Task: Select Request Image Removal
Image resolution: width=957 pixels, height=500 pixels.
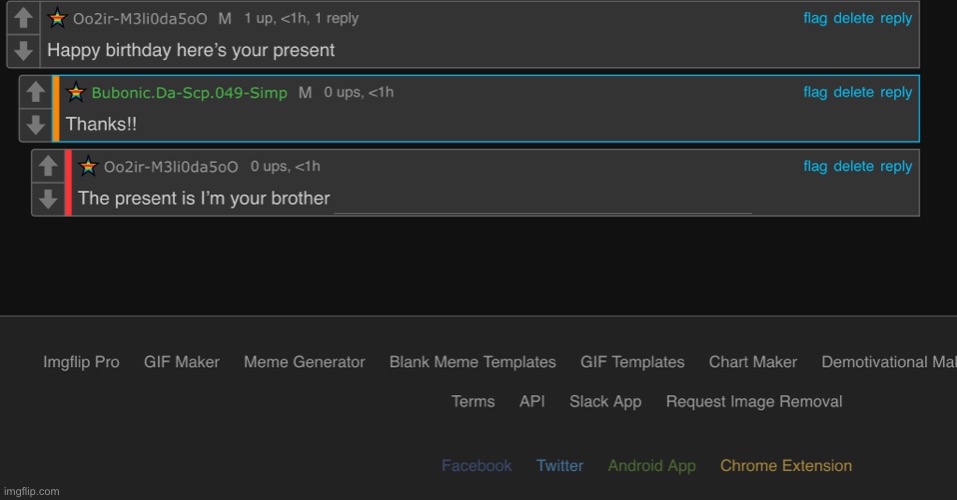Action: click(754, 401)
